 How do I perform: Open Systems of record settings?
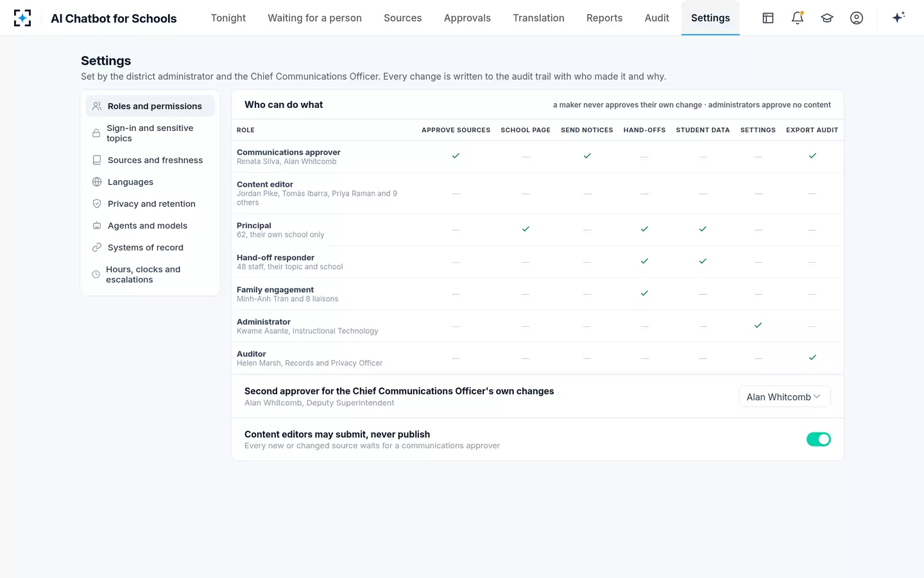tap(150, 247)
